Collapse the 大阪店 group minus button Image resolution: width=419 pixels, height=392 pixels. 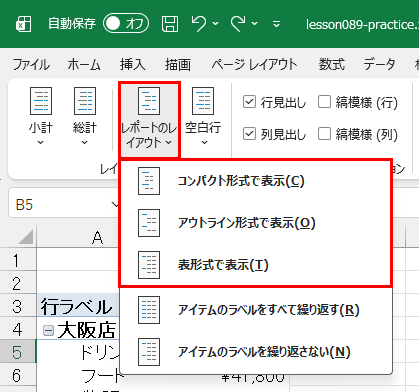click(49, 331)
